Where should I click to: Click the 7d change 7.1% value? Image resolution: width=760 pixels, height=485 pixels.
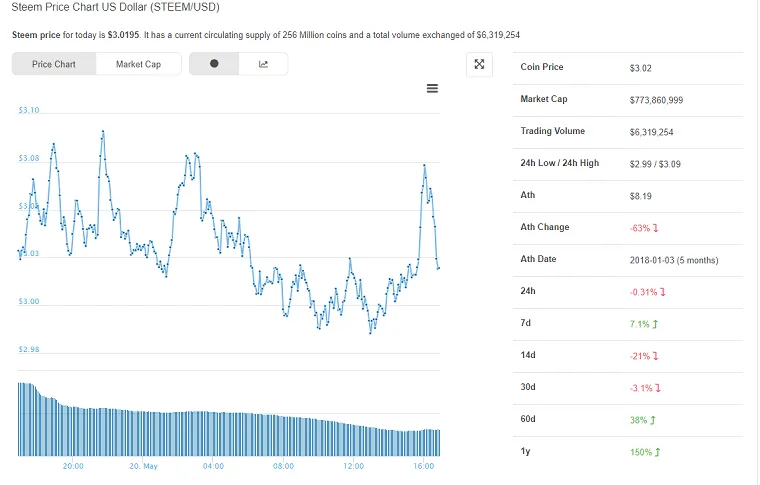(x=644, y=324)
